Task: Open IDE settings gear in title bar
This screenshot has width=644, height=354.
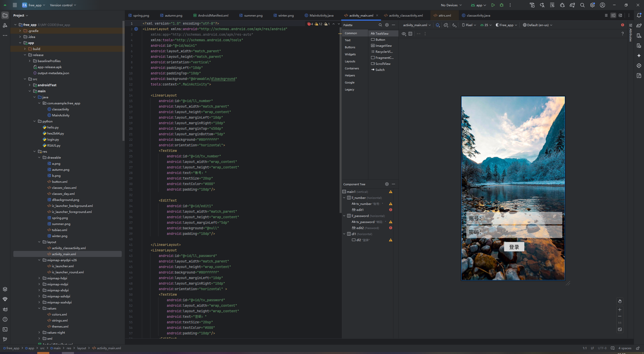Action: (592, 5)
